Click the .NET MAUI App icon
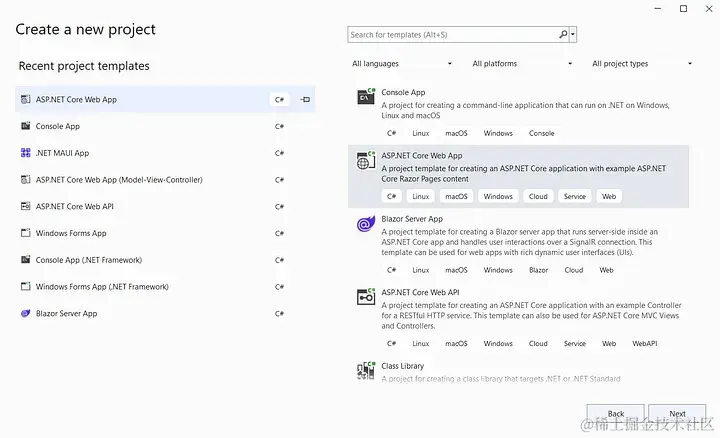The width and height of the screenshot is (720, 438). pos(26,153)
